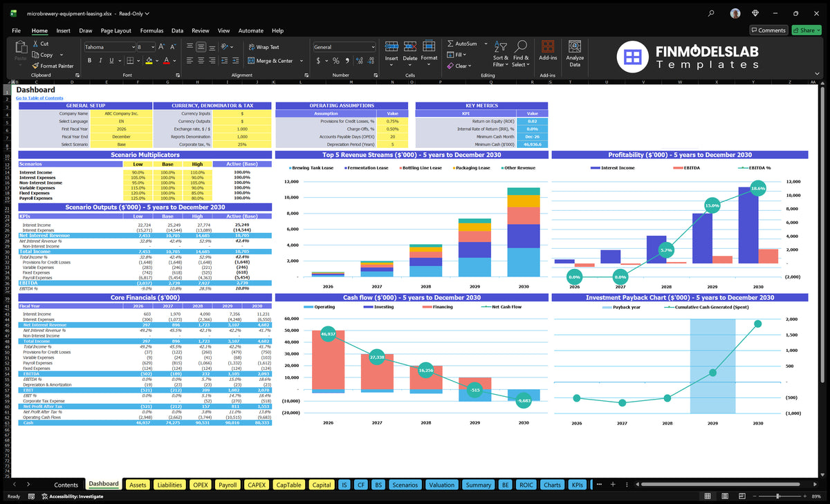Open the General number format dropdown
830x504 pixels.
[x=372, y=47]
